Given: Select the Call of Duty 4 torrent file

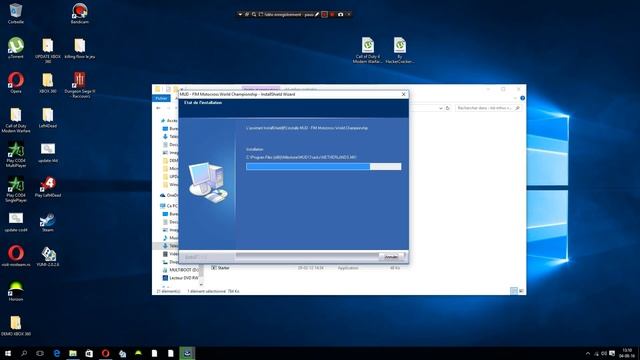Looking at the screenshot, I should coord(367,50).
